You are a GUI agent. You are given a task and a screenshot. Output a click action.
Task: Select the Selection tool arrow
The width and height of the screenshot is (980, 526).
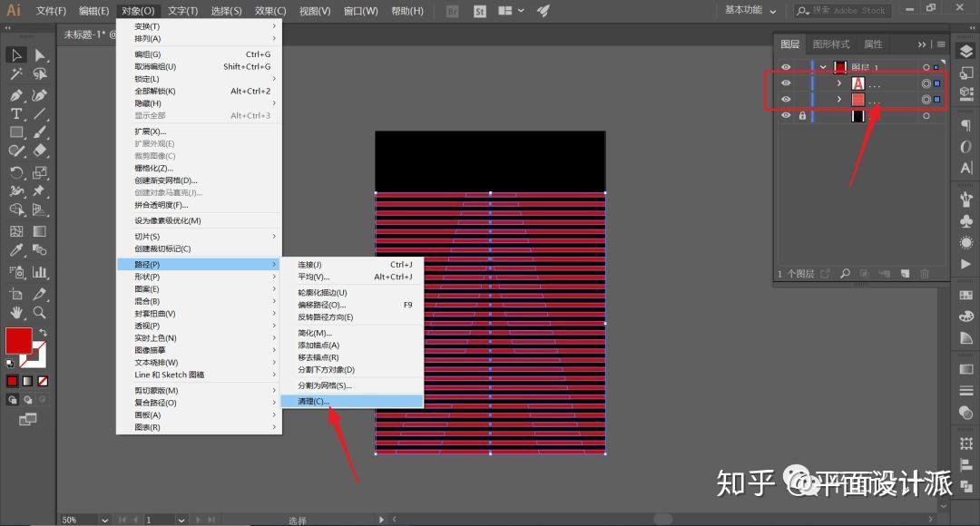click(x=16, y=55)
